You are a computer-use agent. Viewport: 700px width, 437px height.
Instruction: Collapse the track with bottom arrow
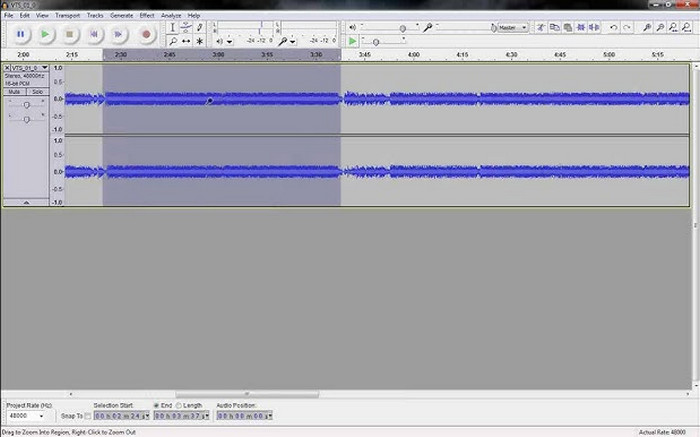tap(26, 202)
